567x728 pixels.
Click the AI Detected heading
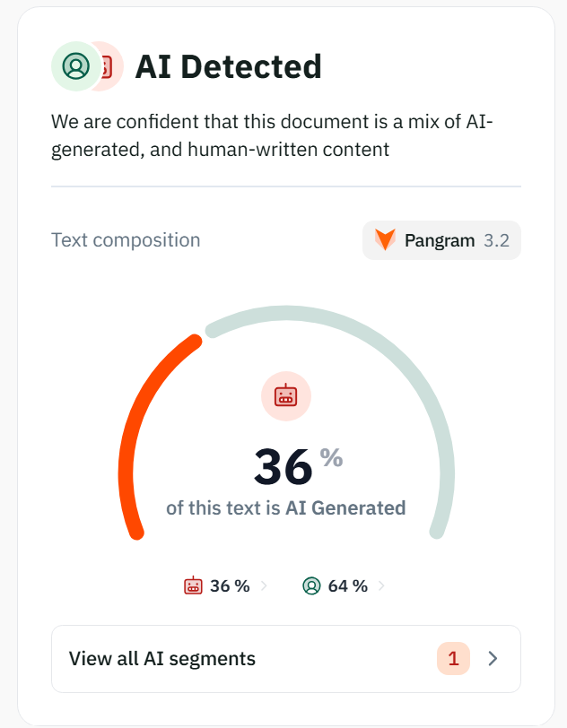click(228, 67)
